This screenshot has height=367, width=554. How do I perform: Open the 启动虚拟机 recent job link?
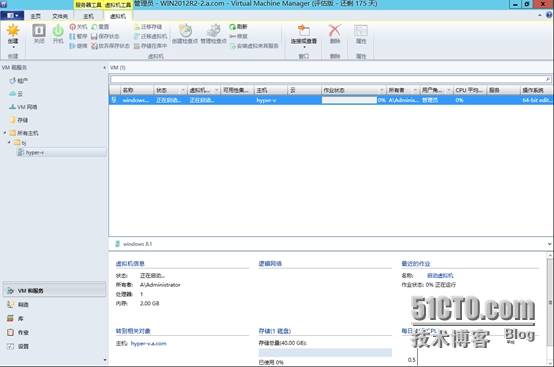tap(440, 276)
